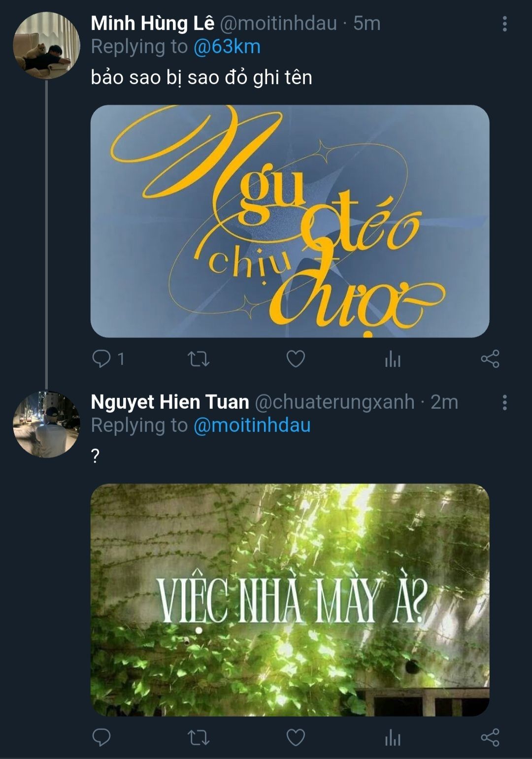
Task: Share Nguyet Hien Tuan's tweet
Action: [490, 737]
